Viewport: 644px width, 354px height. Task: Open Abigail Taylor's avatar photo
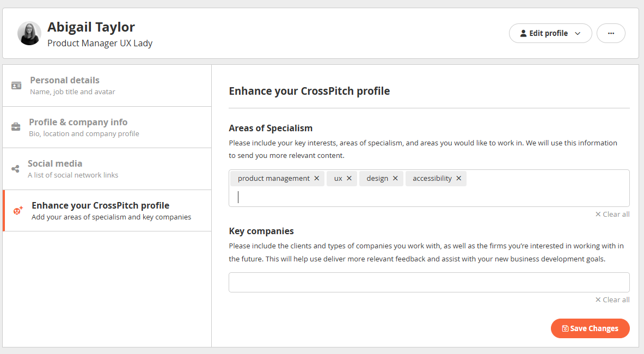(29, 33)
